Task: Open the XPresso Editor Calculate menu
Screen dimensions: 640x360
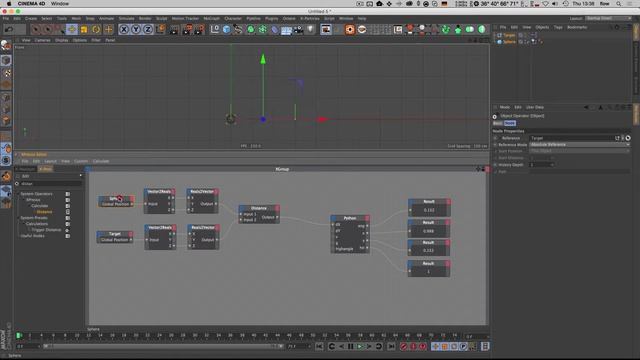Action: pyautogui.click(x=100, y=161)
